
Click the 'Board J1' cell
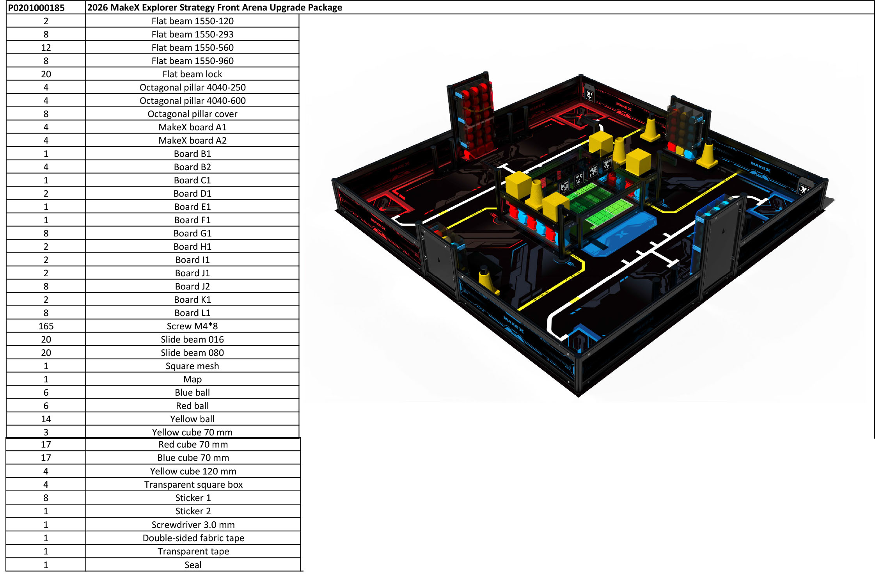(192, 273)
